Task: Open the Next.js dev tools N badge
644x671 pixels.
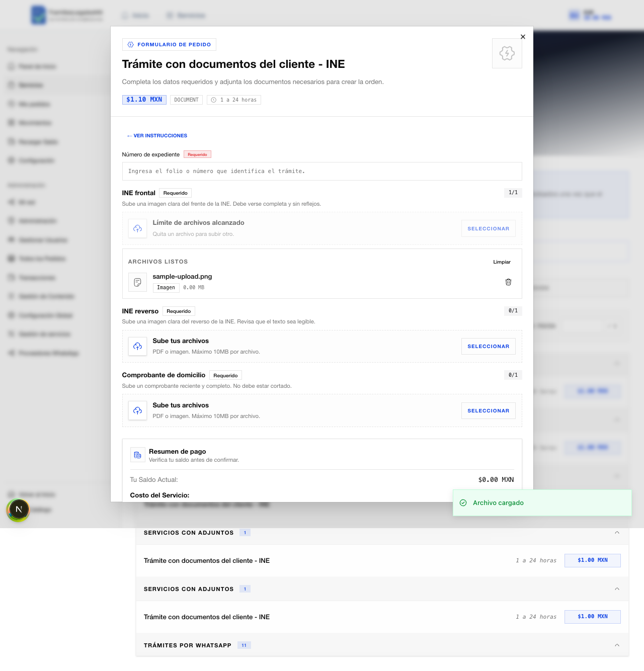Action: 19,509
